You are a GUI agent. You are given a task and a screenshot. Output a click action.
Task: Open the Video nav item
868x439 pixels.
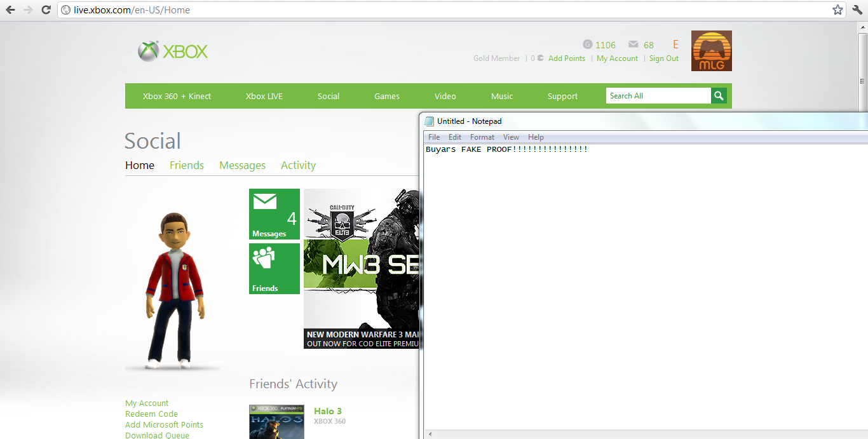click(x=445, y=97)
